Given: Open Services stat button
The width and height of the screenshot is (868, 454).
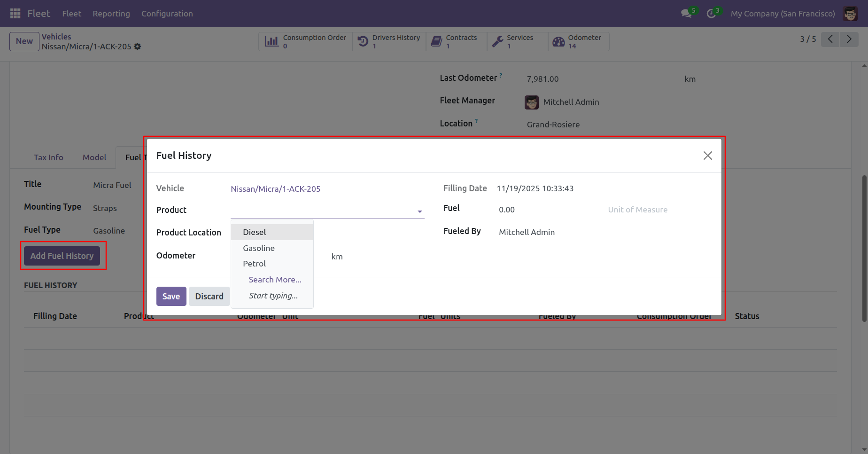Looking at the screenshot, I should (x=518, y=41).
